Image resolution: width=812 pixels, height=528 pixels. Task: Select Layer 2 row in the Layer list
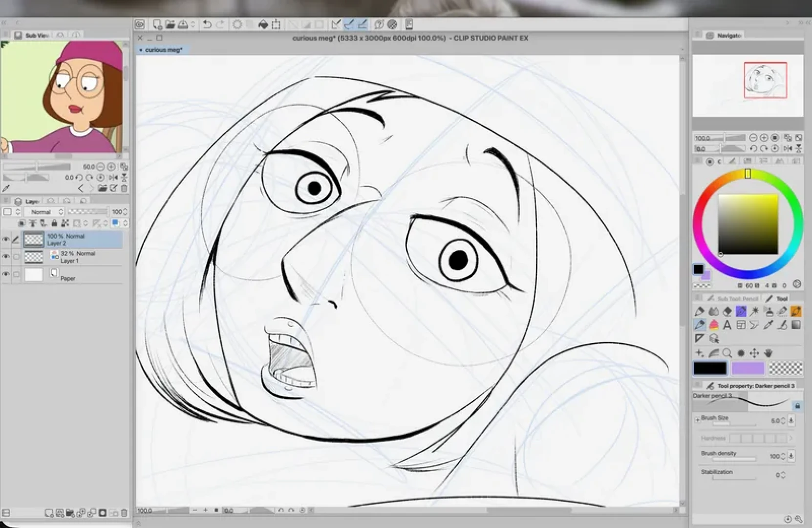tap(72, 239)
